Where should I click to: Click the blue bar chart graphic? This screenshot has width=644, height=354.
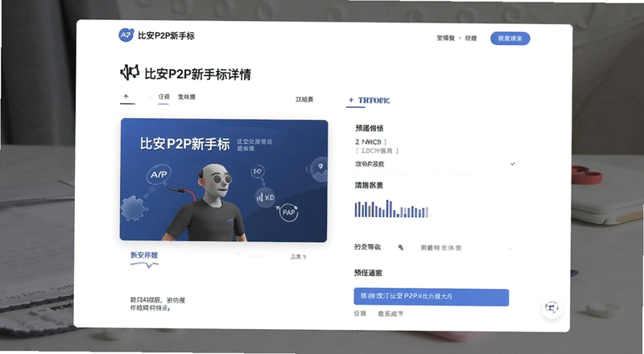[392, 209]
